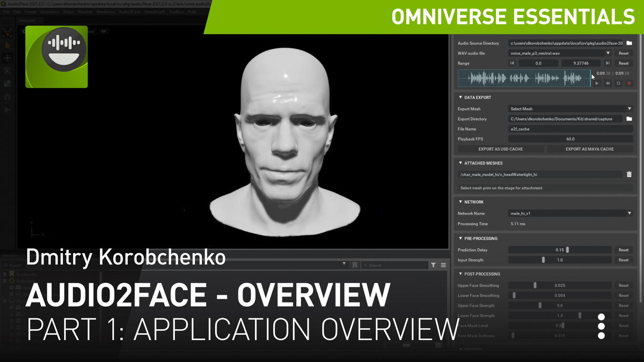
Task: Open the Audio2Face menu
Action: [x=129, y=12]
